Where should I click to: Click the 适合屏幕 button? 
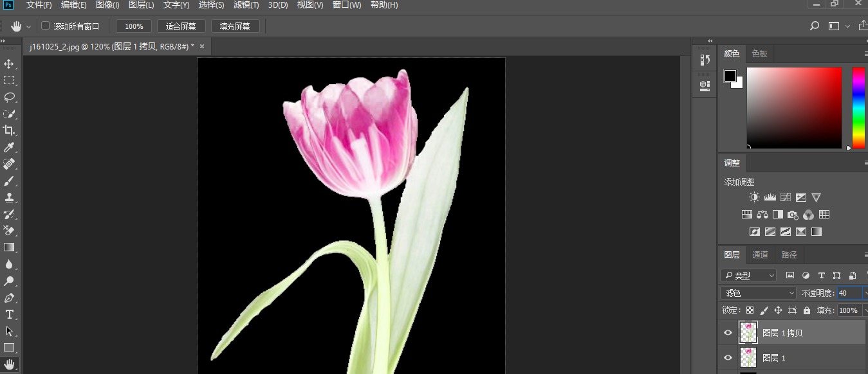(x=181, y=26)
